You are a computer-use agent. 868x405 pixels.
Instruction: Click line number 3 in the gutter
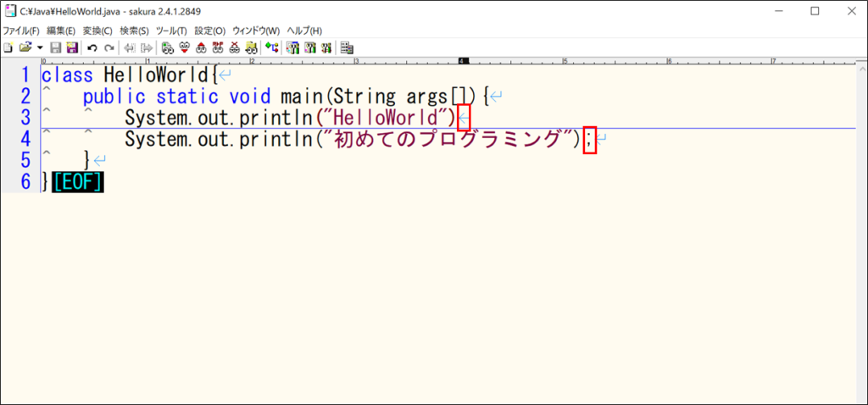pyautogui.click(x=25, y=117)
